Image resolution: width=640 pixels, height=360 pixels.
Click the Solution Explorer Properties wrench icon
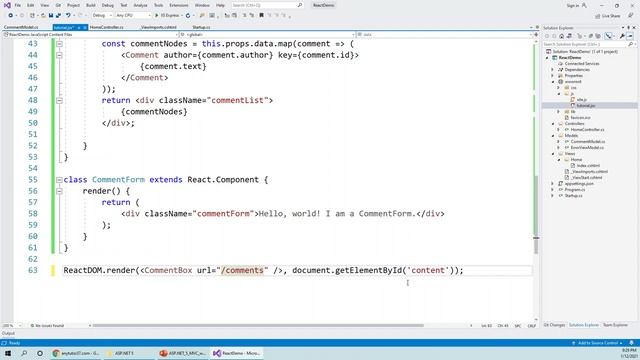point(622,36)
